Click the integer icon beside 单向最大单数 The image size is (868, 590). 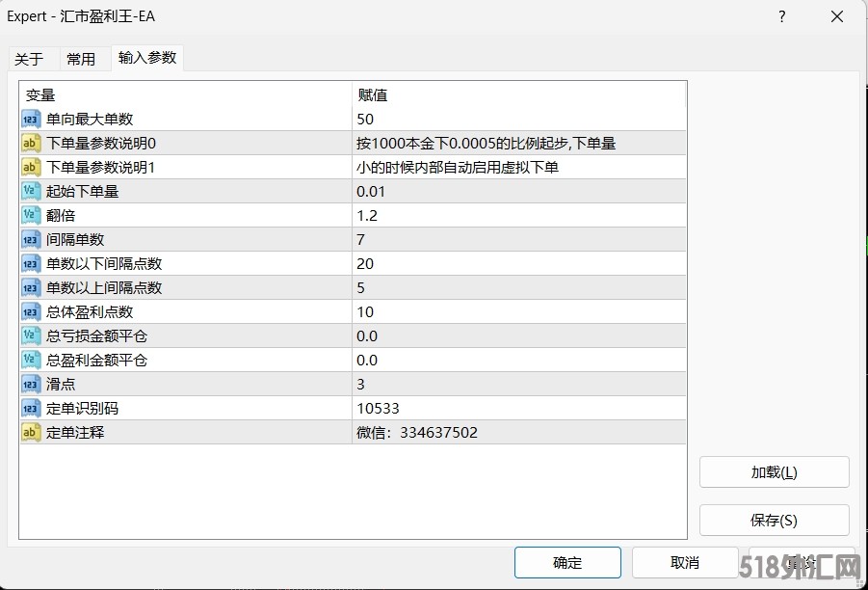31,120
